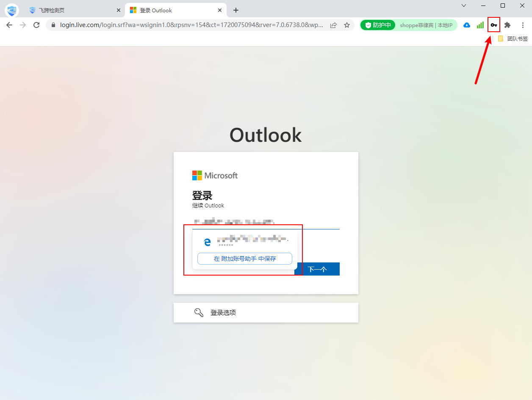Go forward to the next page
The height and width of the screenshot is (400, 532).
[x=23, y=25]
